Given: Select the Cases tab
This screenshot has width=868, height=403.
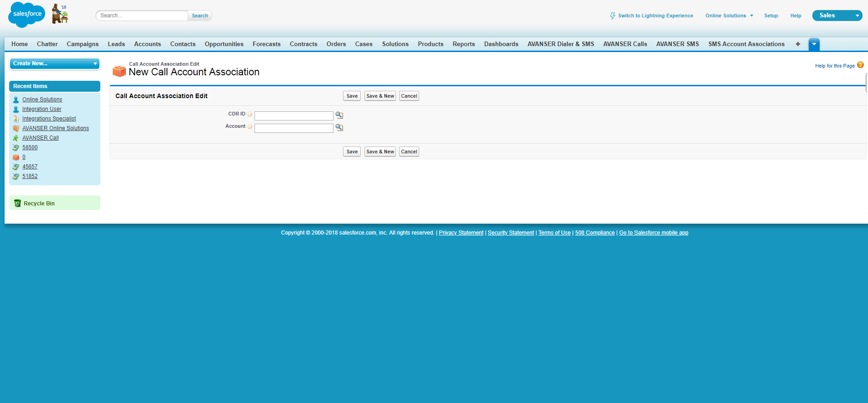Looking at the screenshot, I should tap(364, 44).
